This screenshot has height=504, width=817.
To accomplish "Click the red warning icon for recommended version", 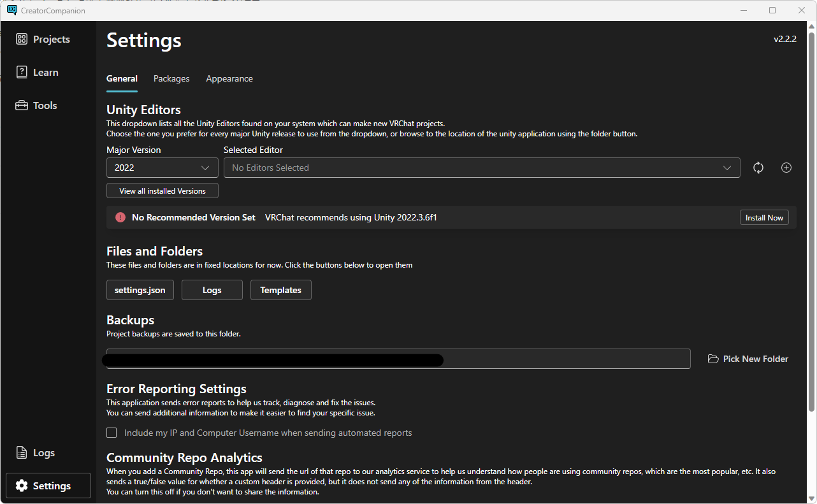I will 120,218.
